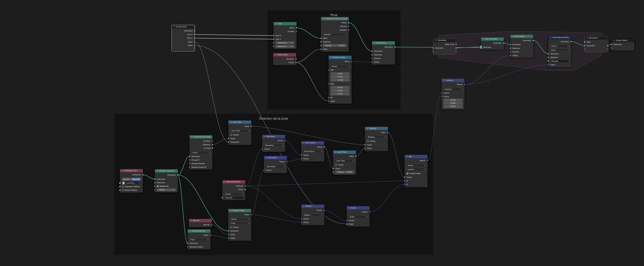Open the Dot Product operation dropdown
Viewport: 644px width, 266px height.
coord(313,151)
